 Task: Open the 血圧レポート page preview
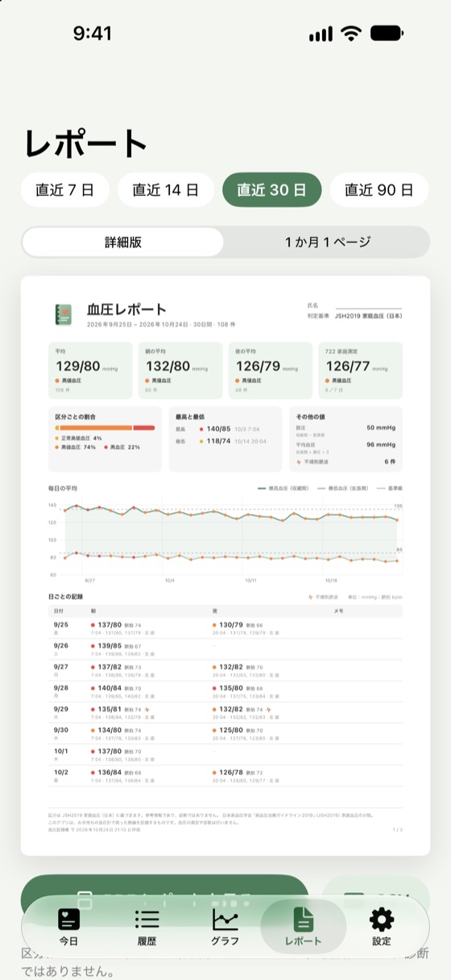tap(225, 566)
